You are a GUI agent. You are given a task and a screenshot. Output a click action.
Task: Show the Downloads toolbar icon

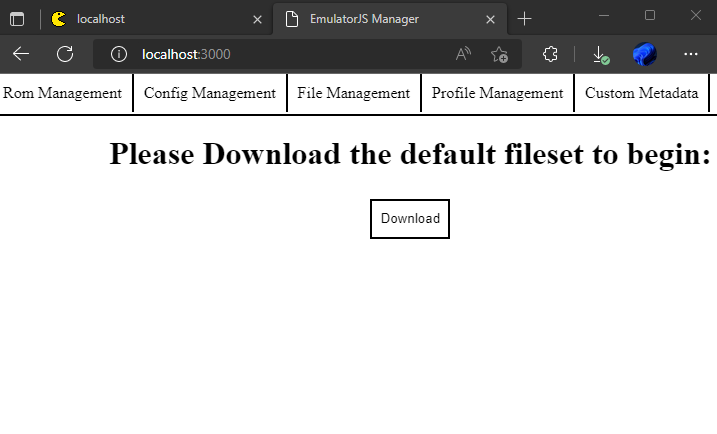[x=600, y=54]
